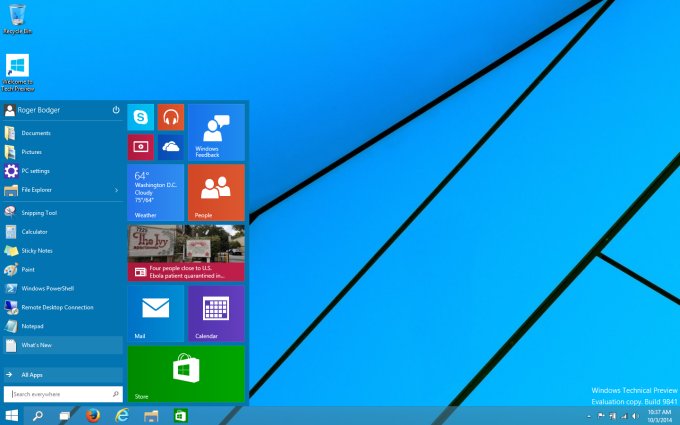
Task: Open the red Video tile
Action: tap(141, 147)
